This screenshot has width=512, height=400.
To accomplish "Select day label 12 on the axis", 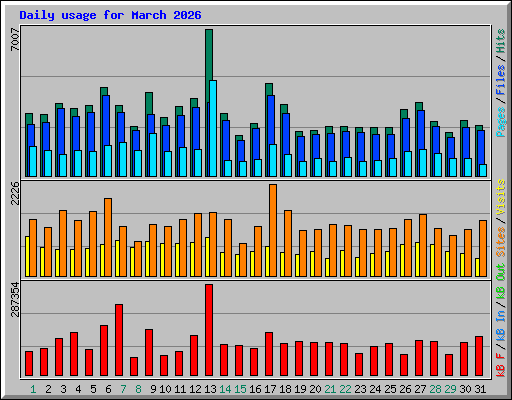I will click(x=195, y=389).
